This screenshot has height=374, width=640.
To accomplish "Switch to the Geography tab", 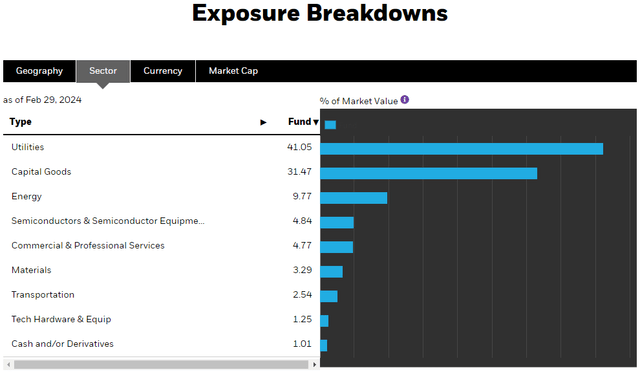I will [39, 71].
